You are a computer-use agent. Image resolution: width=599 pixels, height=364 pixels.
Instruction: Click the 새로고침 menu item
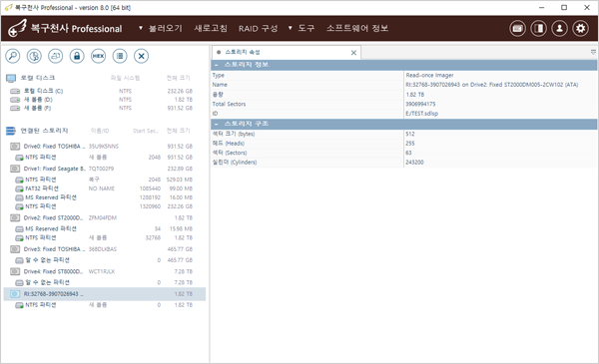(x=211, y=28)
